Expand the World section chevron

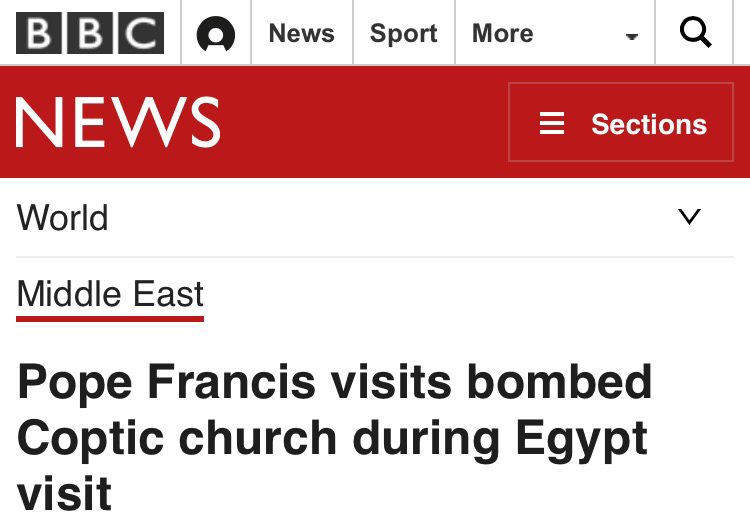[689, 217]
